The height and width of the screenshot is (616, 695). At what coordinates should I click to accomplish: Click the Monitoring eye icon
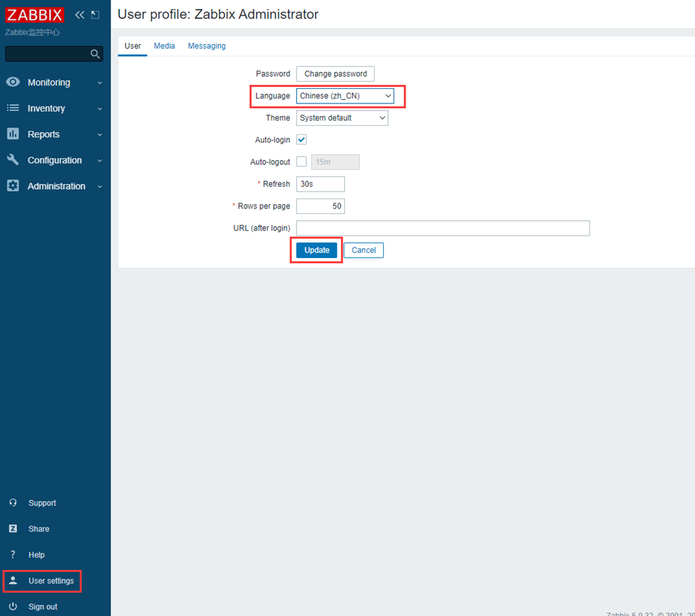tap(13, 82)
